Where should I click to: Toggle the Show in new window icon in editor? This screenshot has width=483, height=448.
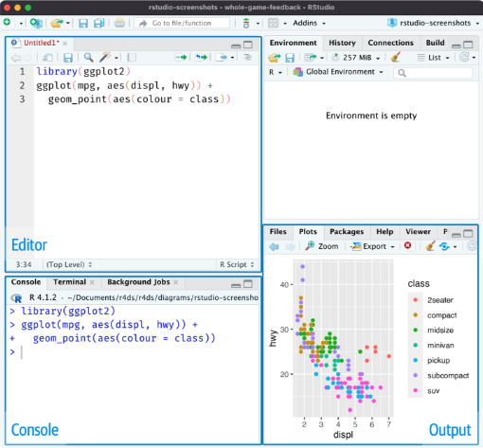point(47,58)
